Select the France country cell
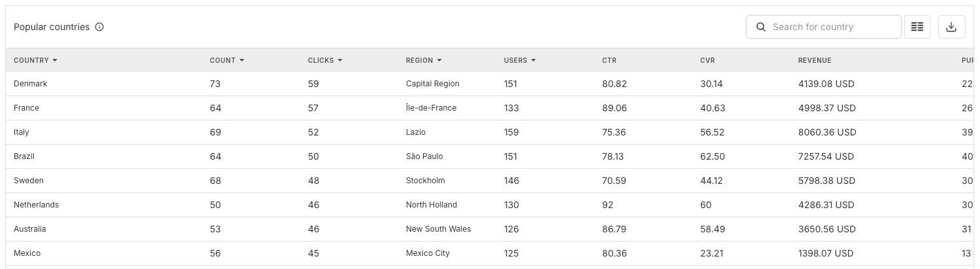 coord(26,108)
